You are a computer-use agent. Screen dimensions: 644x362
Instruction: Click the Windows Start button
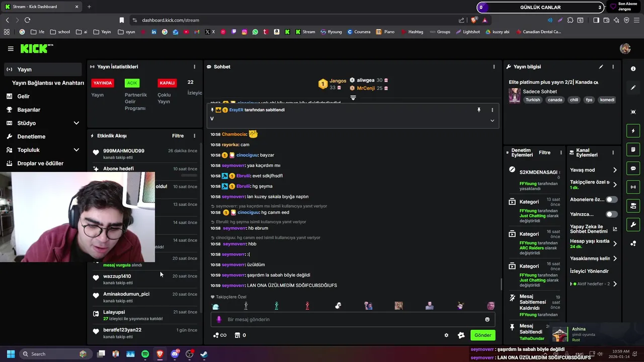(11, 354)
